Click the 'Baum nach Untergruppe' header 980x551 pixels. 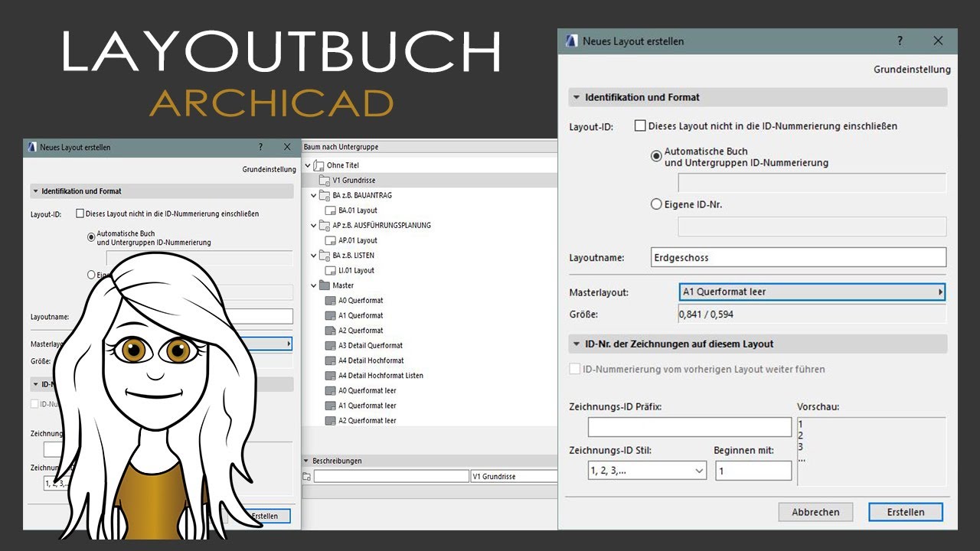341,147
